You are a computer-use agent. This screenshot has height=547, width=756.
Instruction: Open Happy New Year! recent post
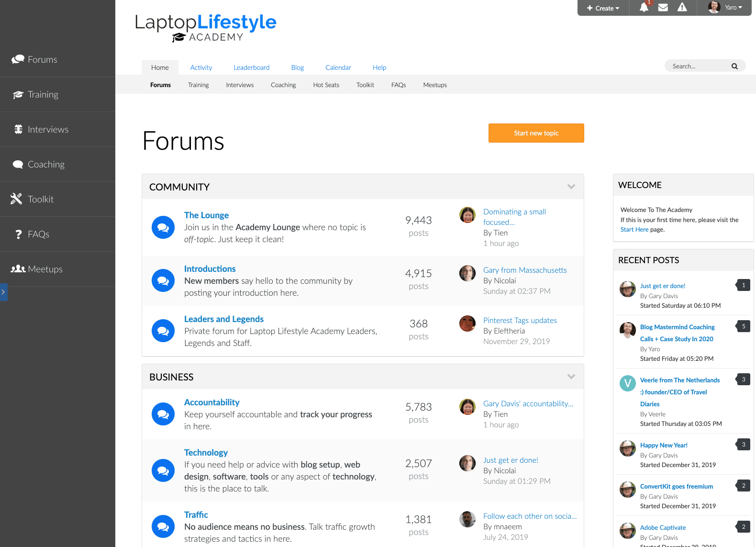pos(664,445)
